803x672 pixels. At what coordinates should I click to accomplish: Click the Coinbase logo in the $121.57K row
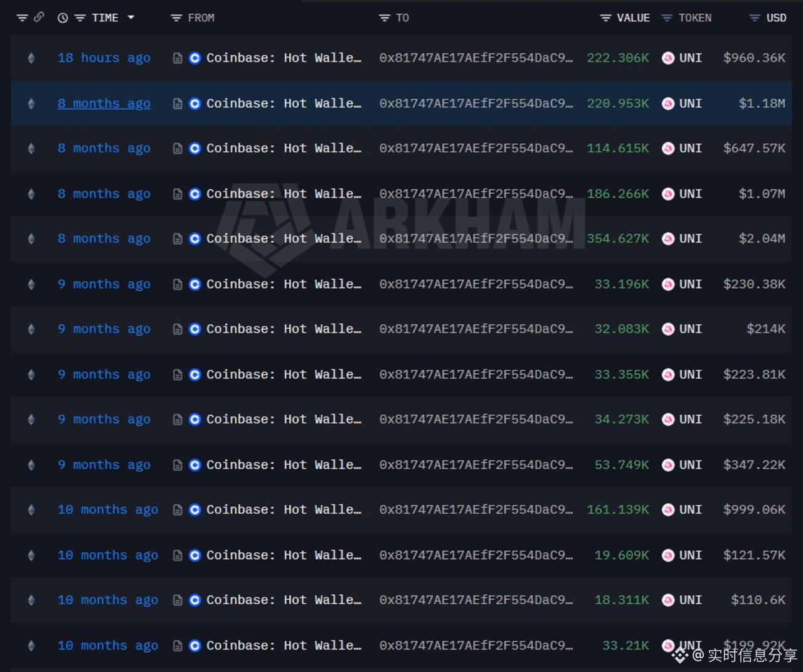(195, 555)
